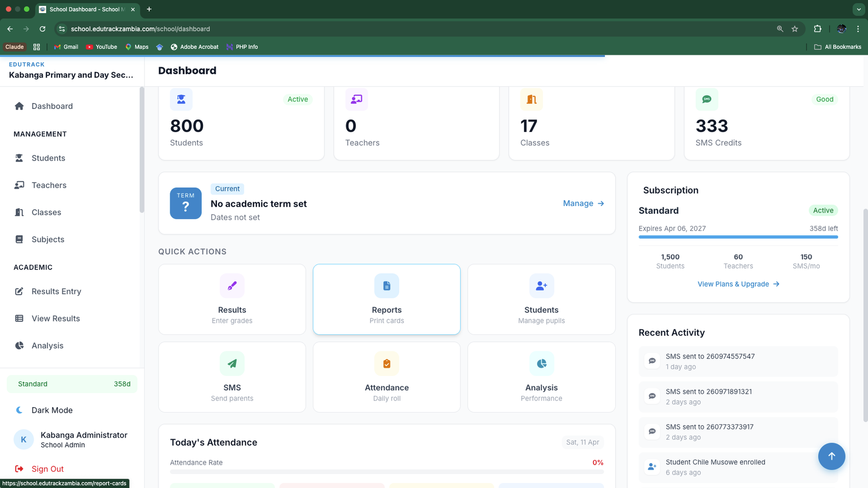Open the Analysis pie chart quick action
This screenshot has height=488, width=868.
click(x=541, y=363)
